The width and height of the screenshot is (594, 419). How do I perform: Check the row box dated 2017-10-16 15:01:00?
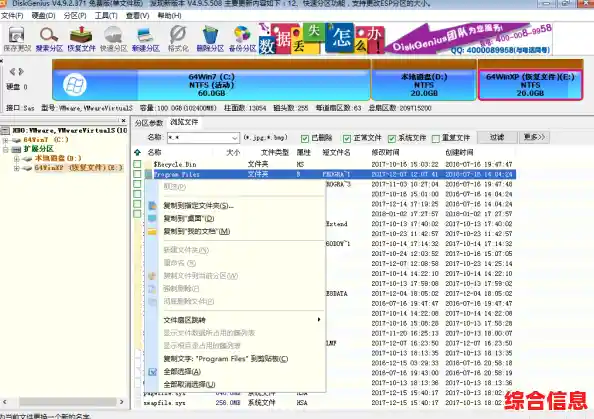138,194
